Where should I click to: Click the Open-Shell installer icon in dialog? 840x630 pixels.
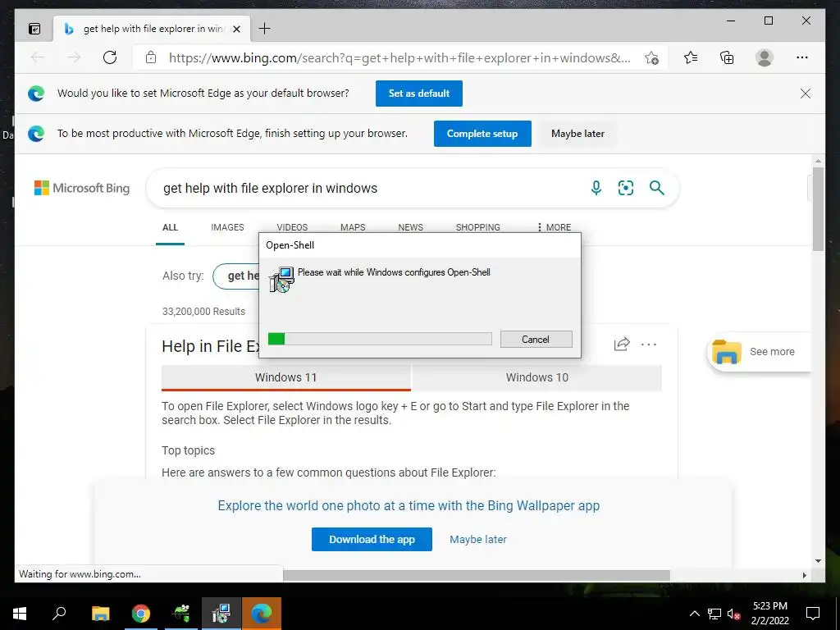[x=282, y=279]
